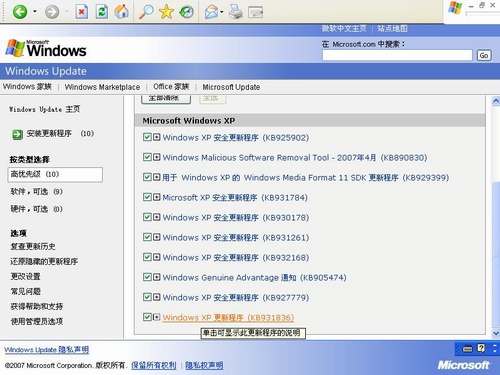Screen dimensions: 500x375
Task: Open the Back button history dropdown arrow
Action: tap(35, 12)
